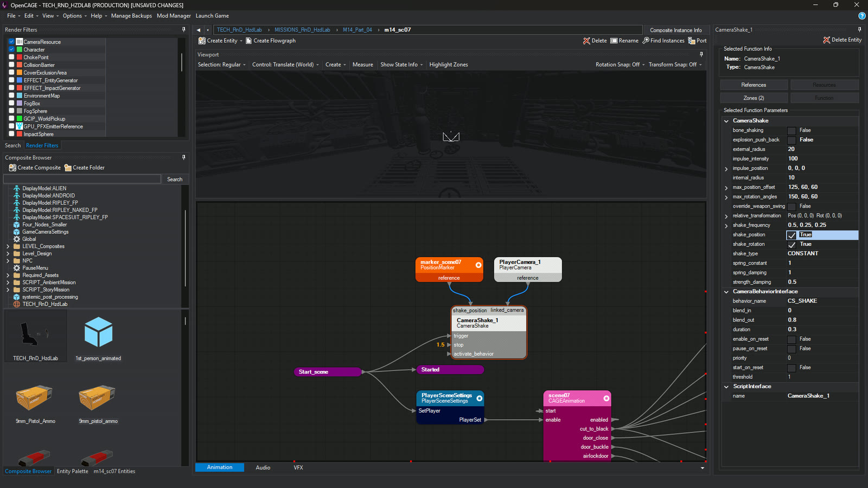Click the red Delete icon in toolbar
The width and height of the screenshot is (868, 488).
(x=586, y=41)
